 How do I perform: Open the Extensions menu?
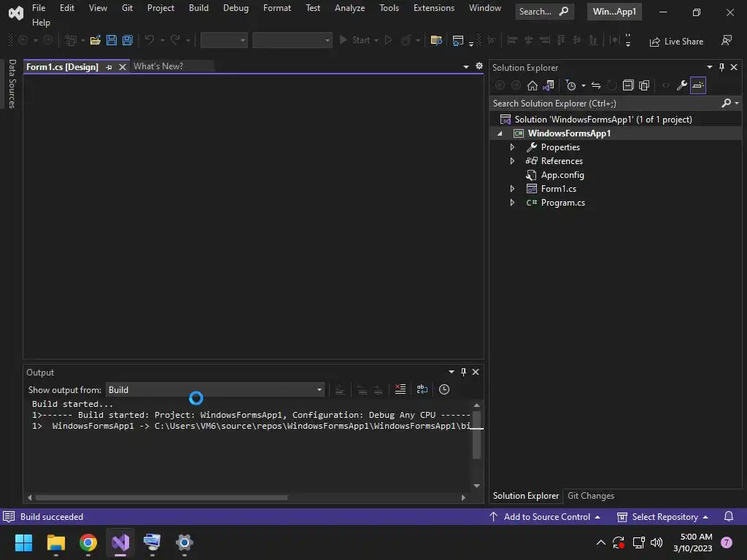(434, 8)
